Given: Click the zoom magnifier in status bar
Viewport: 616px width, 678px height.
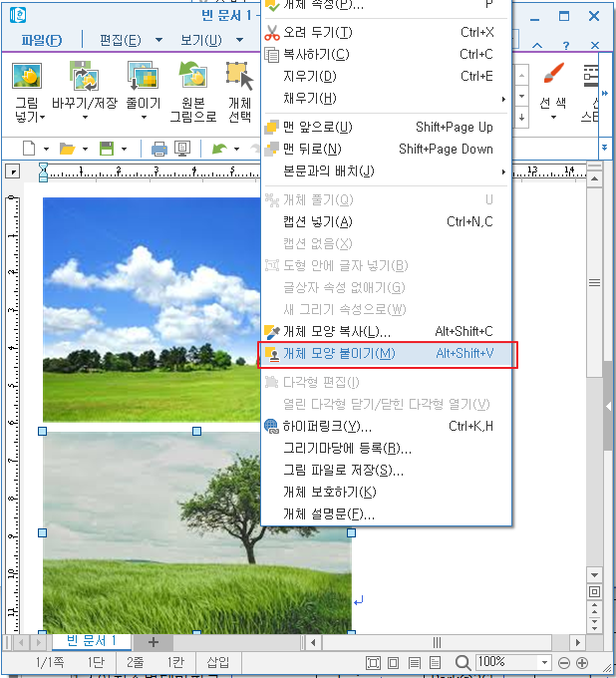Looking at the screenshot, I should click(462, 662).
